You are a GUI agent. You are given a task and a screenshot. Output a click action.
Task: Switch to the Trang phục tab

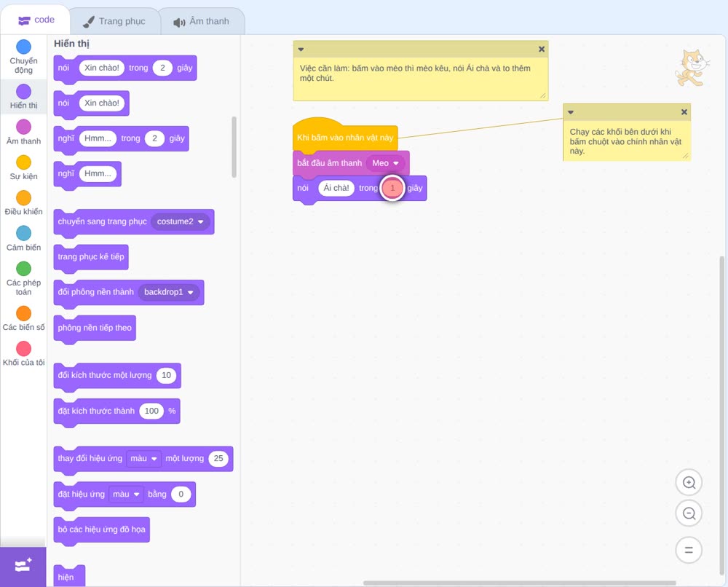tap(115, 21)
